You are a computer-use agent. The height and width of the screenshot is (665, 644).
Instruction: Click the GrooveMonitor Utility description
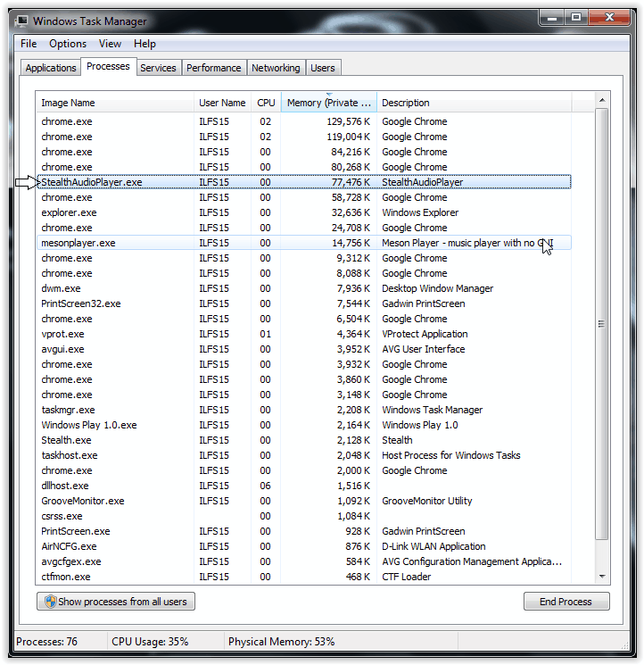coord(426,501)
